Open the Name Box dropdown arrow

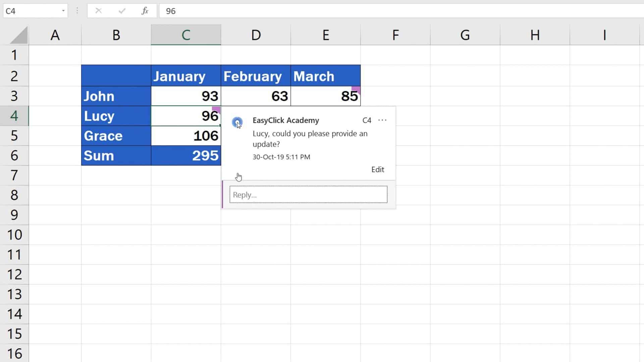click(62, 11)
